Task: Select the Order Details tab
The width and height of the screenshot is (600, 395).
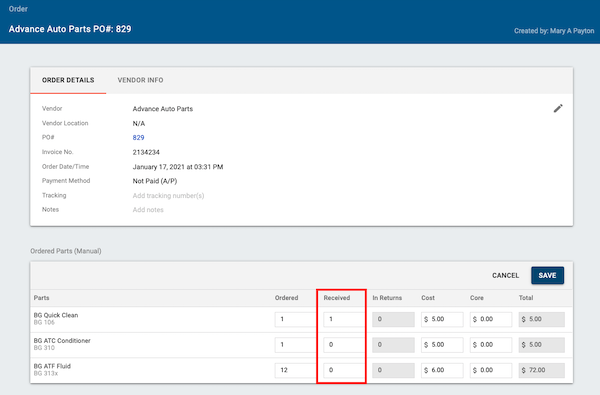Action: (68, 80)
